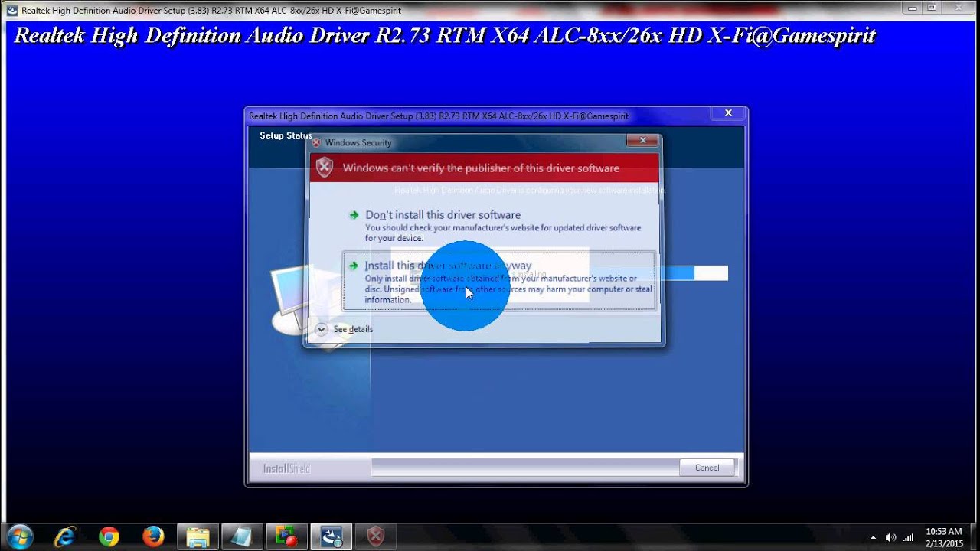
Task: Click the green arrow beside 'Don't install'
Action: [353, 215]
